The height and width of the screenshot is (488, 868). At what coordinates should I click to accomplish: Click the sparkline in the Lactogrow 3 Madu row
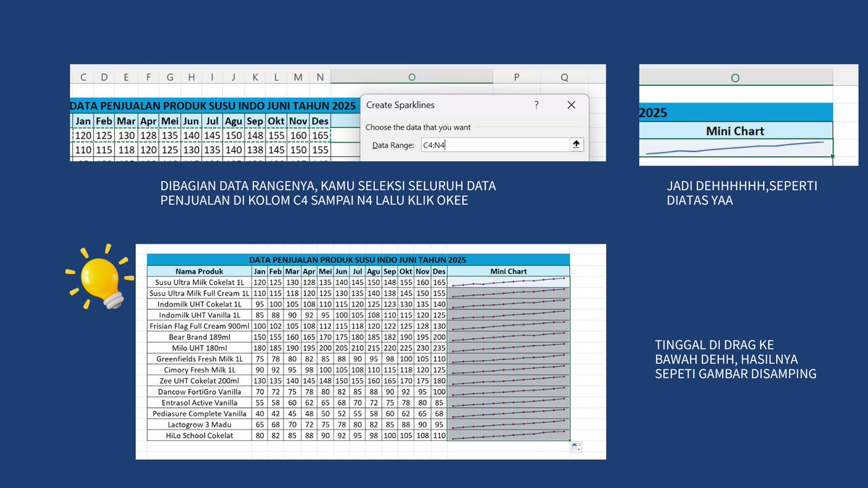tap(509, 424)
